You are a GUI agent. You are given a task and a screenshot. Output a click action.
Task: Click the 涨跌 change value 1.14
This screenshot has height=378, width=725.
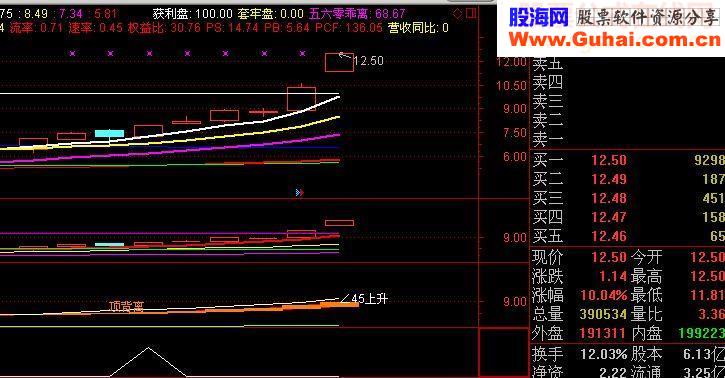tap(613, 276)
